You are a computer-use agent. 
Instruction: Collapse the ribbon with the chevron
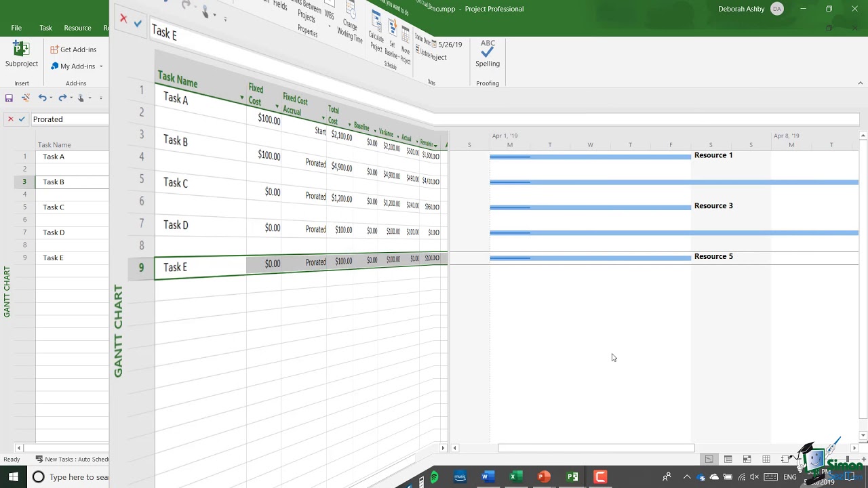pyautogui.click(x=861, y=83)
